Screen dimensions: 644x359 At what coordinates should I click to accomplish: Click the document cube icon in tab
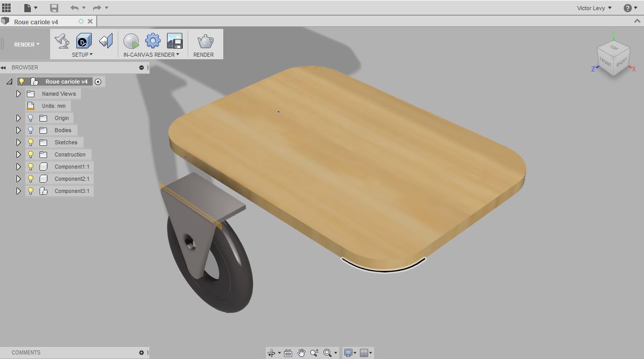coord(5,21)
